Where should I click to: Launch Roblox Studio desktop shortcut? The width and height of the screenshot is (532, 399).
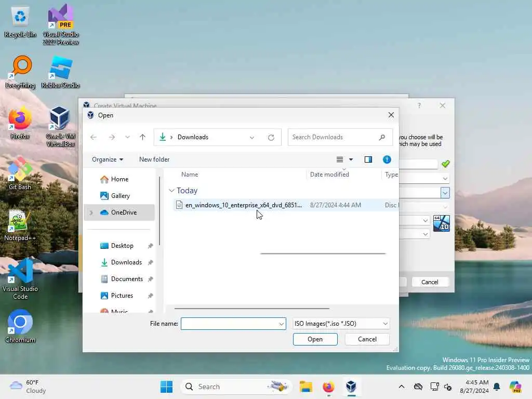60,72
